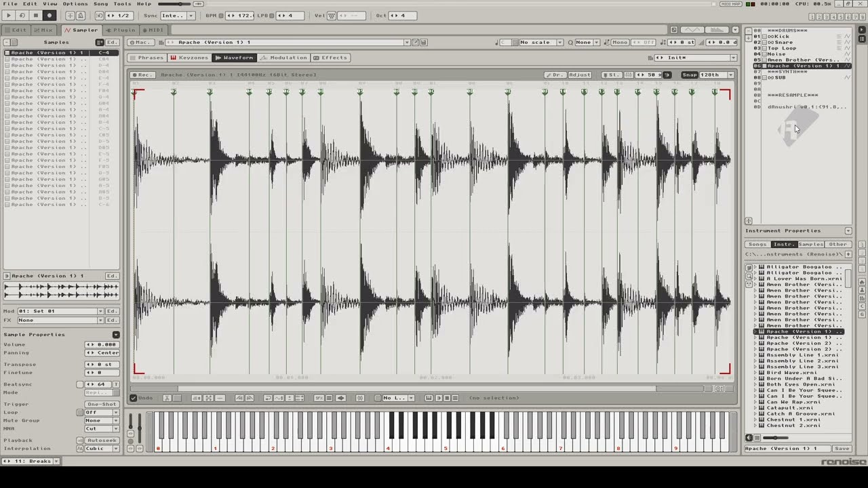This screenshot has height=488, width=868.
Task: Open the No L.. loop mode dropdown
Action: click(x=398, y=398)
